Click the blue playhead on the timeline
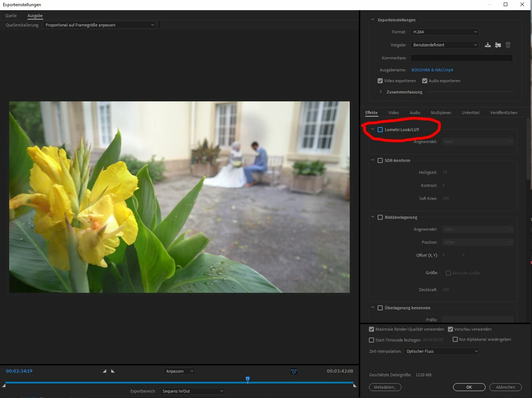 point(248,379)
